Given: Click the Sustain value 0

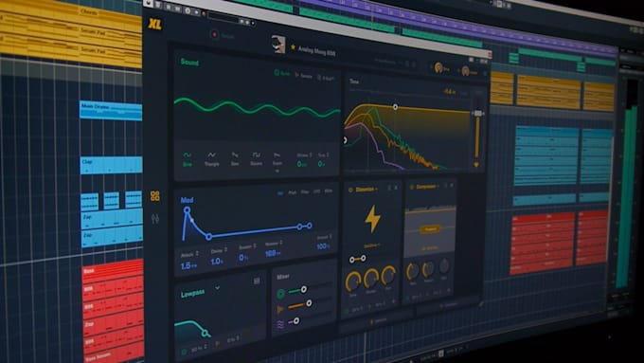Looking at the screenshot, I should pos(243,258).
